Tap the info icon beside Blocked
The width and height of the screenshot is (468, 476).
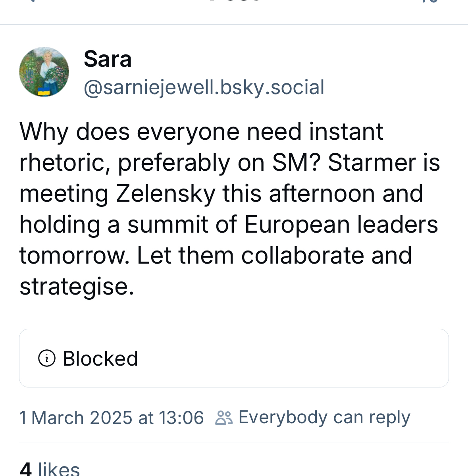click(47, 358)
